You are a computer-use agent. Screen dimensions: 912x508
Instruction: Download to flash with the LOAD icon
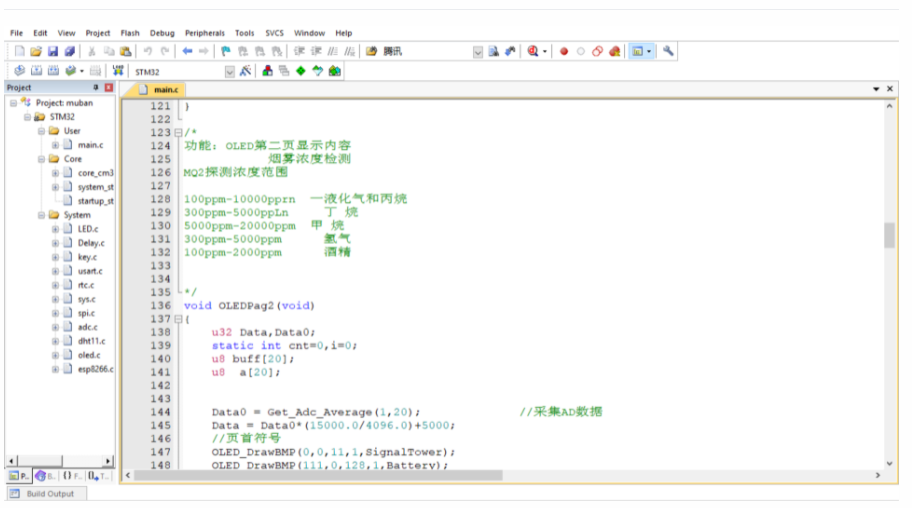pyautogui.click(x=118, y=71)
